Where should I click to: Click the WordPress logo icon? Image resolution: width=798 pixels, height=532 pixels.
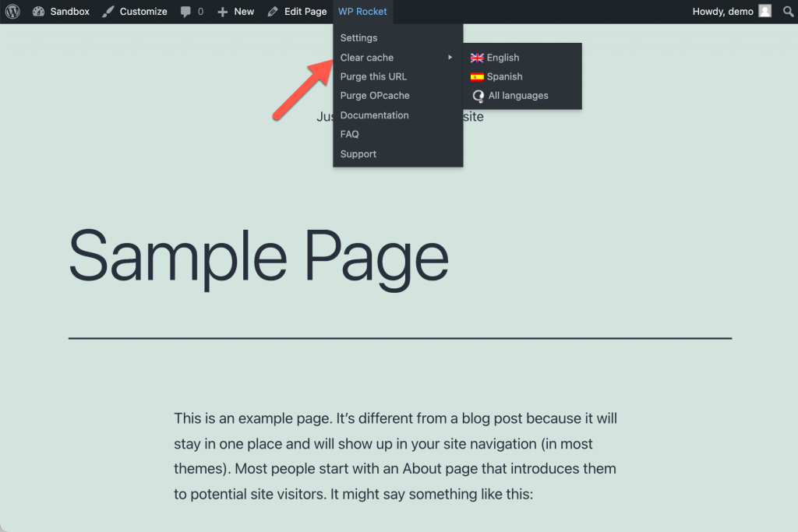pos(12,11)
